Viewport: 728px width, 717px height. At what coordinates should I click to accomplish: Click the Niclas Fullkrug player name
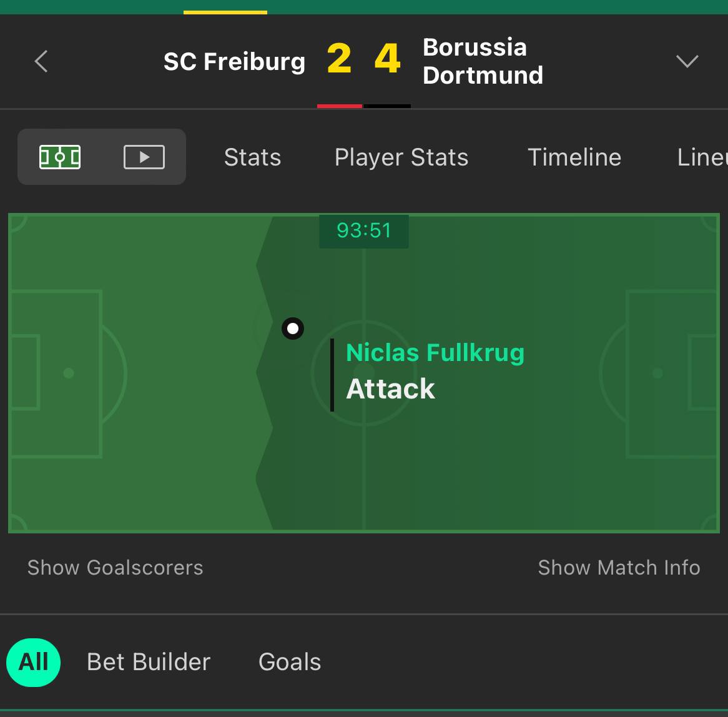pyautogui.click(x=435, y=353)
